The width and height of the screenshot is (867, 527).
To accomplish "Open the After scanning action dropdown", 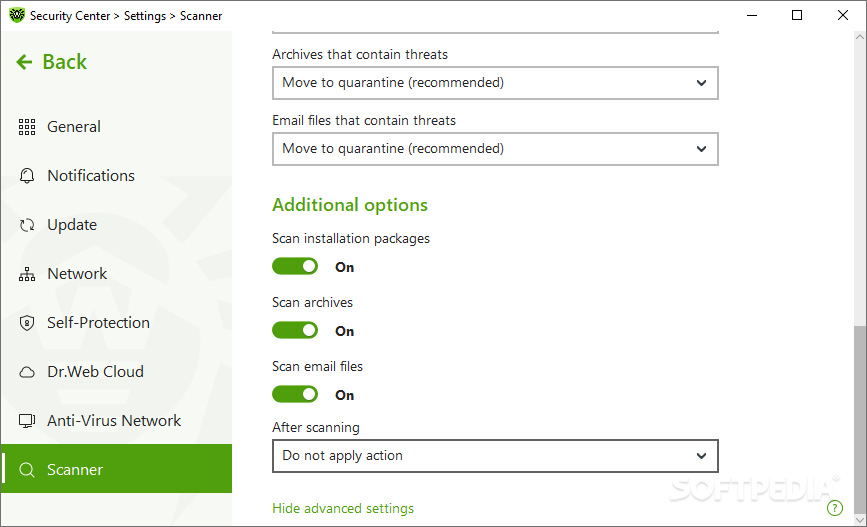I will coord(495,456).
